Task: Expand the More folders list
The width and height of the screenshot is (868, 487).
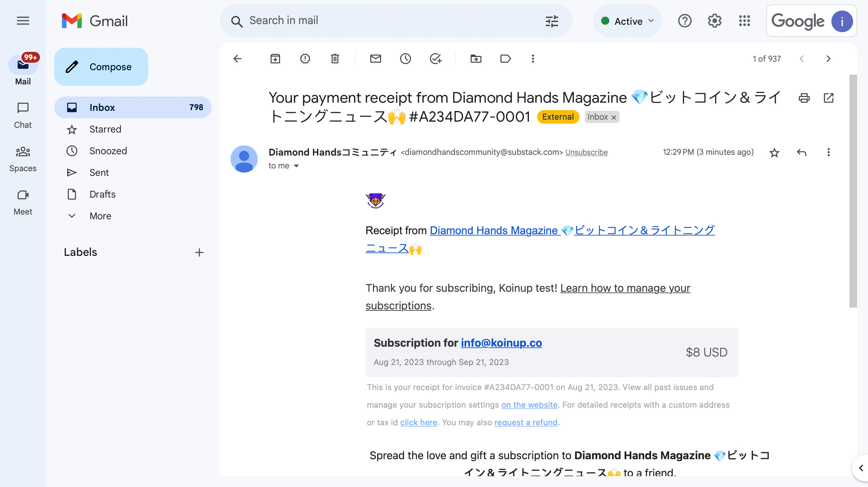Action: [x=100, y=216]
